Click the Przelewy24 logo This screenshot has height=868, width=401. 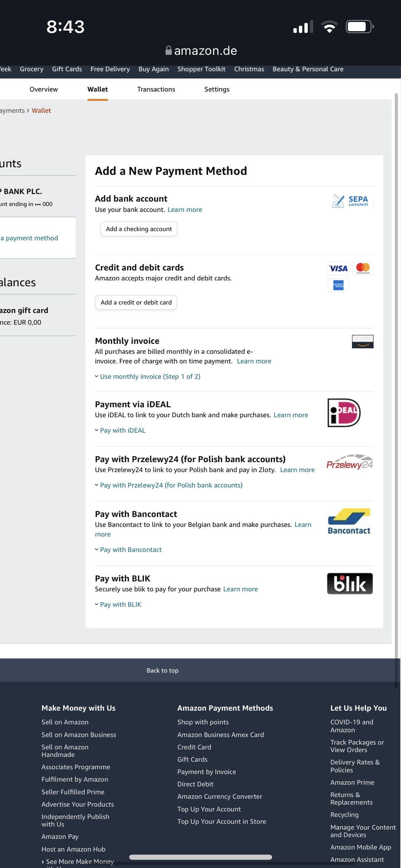[350, 462]
